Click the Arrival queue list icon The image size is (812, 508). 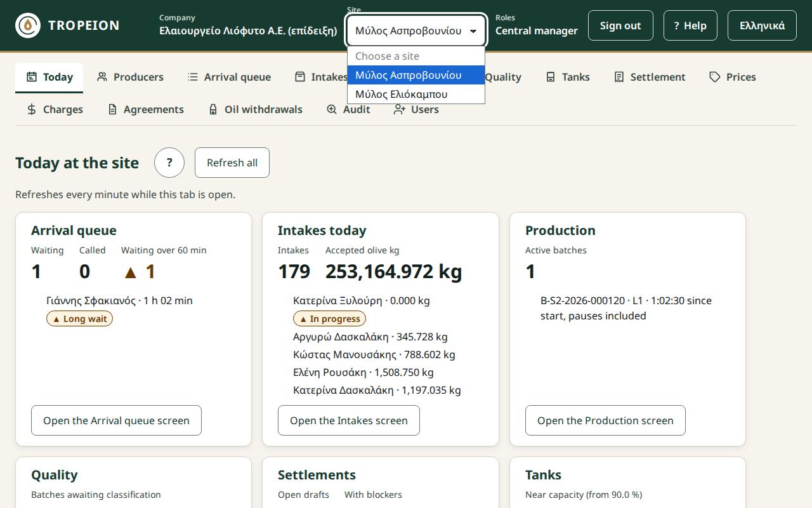193,77
